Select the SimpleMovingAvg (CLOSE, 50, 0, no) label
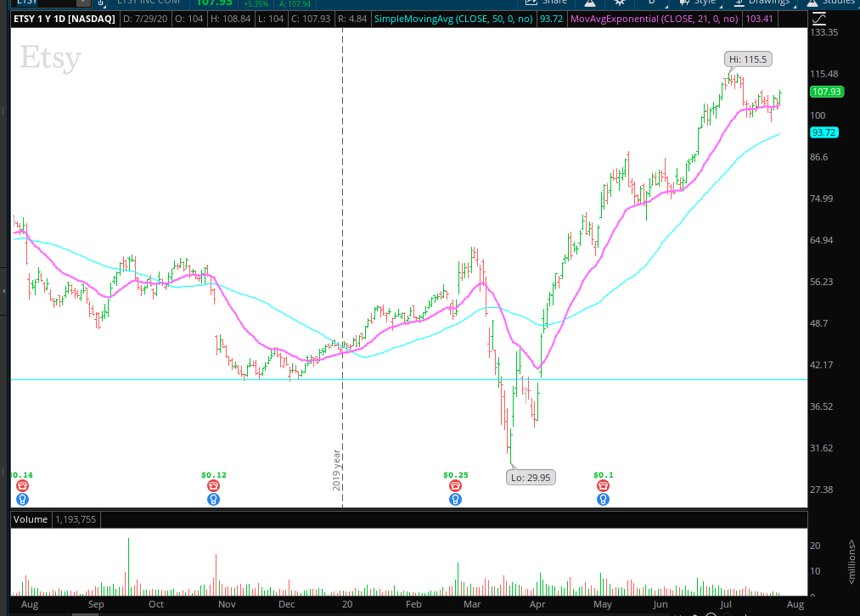 tap(453, 20)
